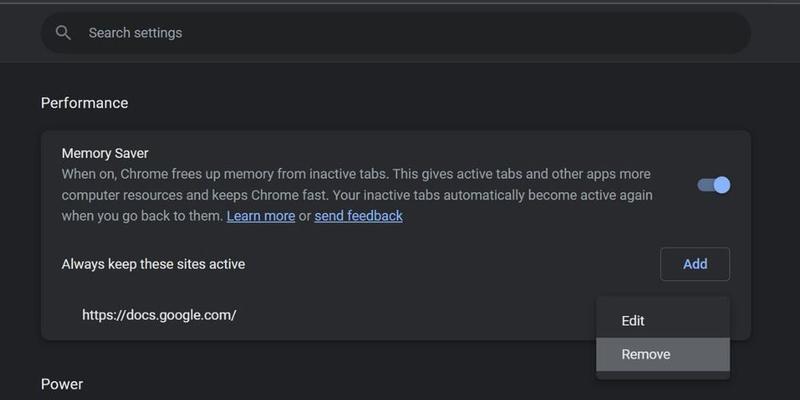Click the 'Always keep these sites active' label
The width and height of the screenshot is (800, 400).
(x=153, y=264)
